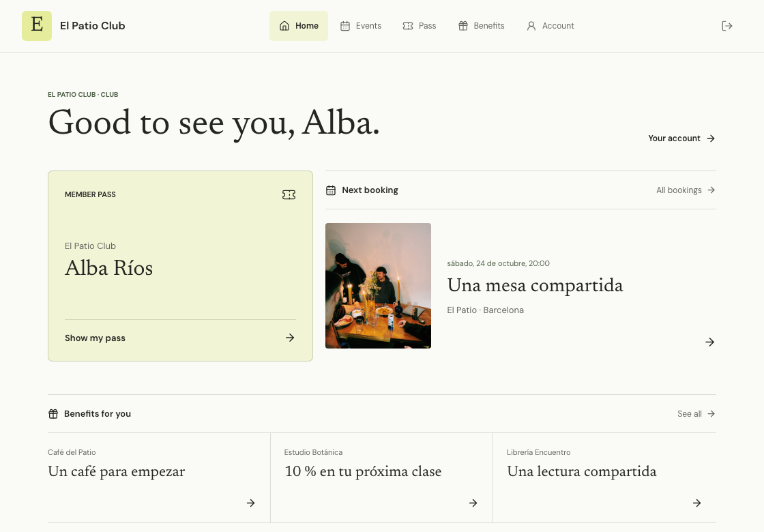764x532 pixels.
Task: Click the arrow on Una mesa compartida booking
Action: pos(709,342)
